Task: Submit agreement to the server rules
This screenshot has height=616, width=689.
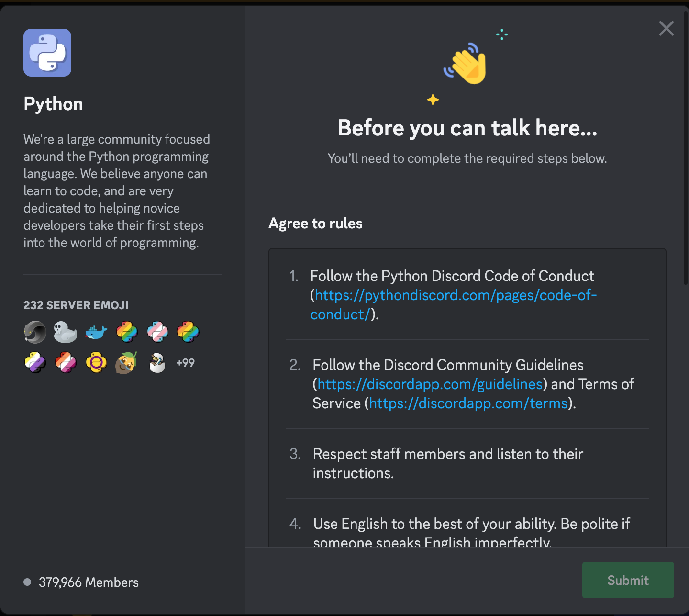Action: tap(628, 580)
